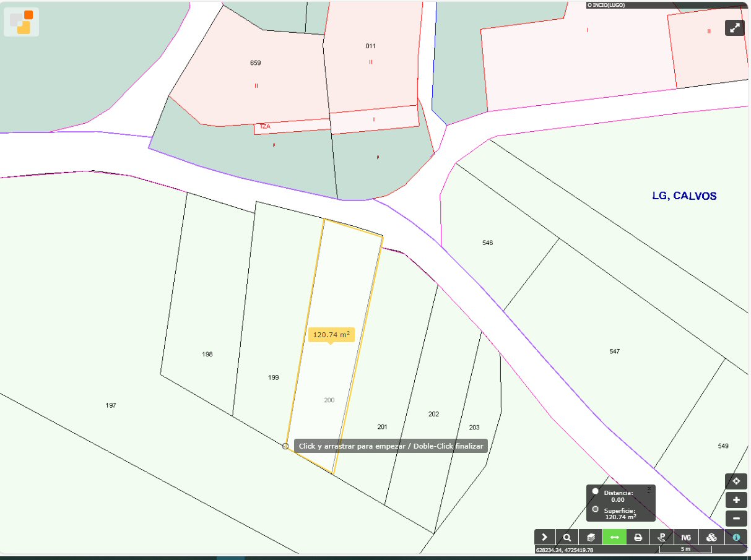Open the parcel lookup tool with P icon

tap(661, 537)
